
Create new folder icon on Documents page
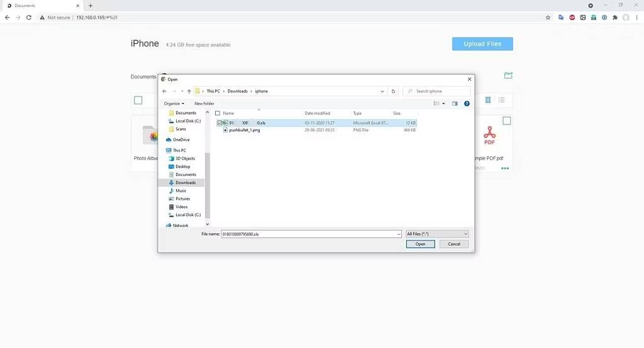[x=508, y=75]
